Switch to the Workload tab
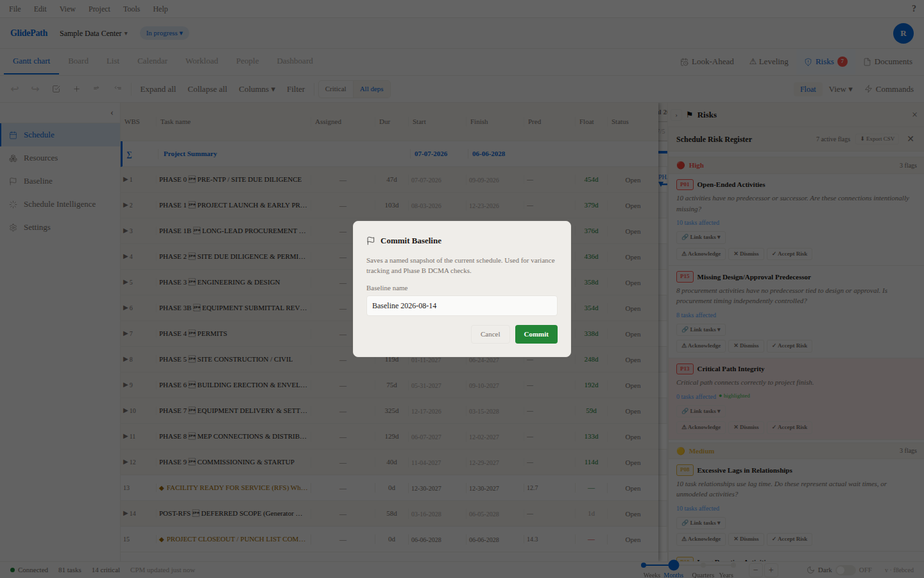 201,61
